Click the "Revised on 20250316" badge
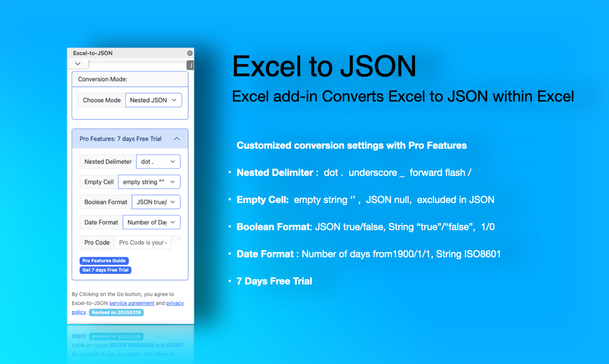The height and width of the screenshot is (364, 609). [116, 312]
